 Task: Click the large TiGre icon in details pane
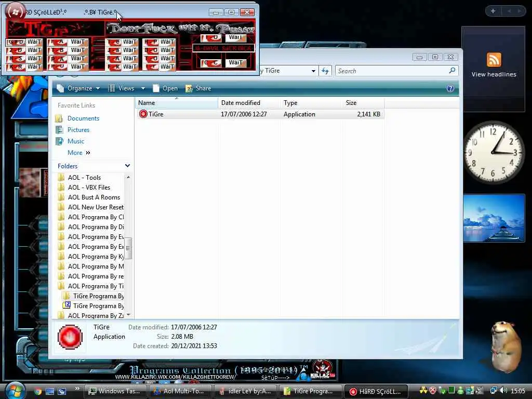[70, 337]
